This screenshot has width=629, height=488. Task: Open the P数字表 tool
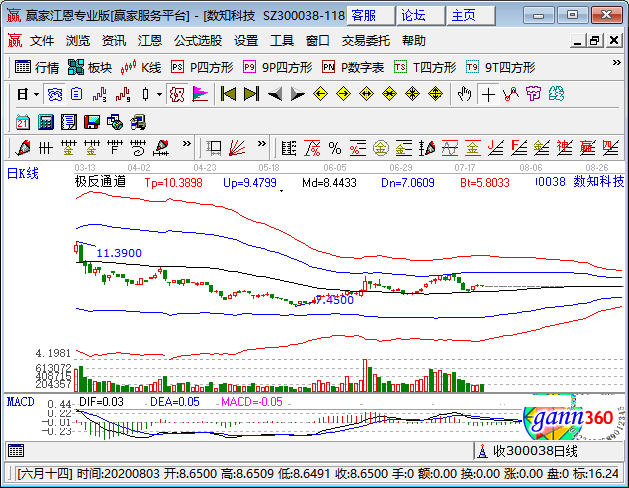(x=353, y=67)
